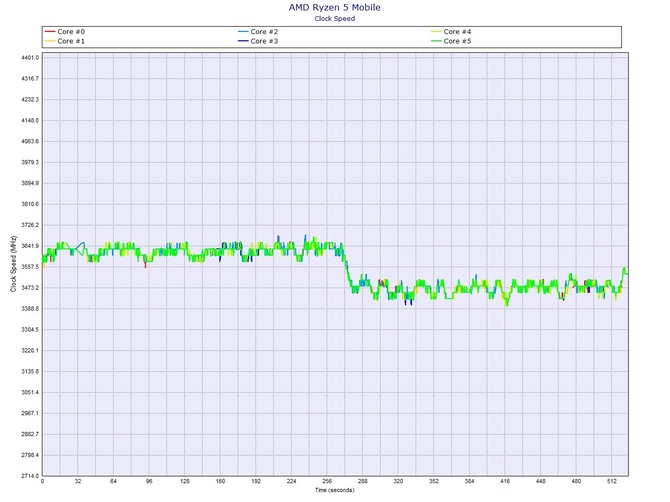Click the 4232.3 y-axis value
The image size is (670, 502).
pos(30,100)
